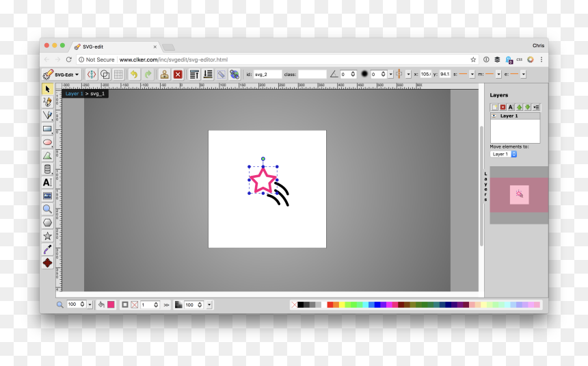Click the red diamond tool icon
This screenshot has width=588, height=366.
(47, 263)
